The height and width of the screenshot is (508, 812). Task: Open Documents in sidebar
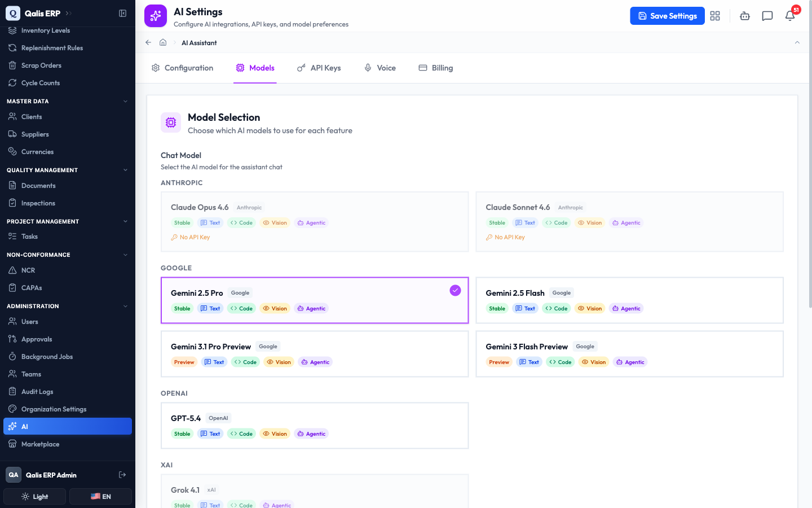coord(68,186)
